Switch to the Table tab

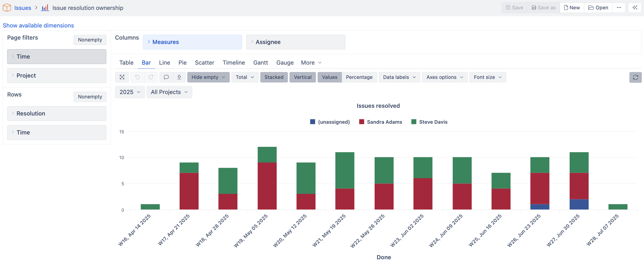tap(126, 63)
